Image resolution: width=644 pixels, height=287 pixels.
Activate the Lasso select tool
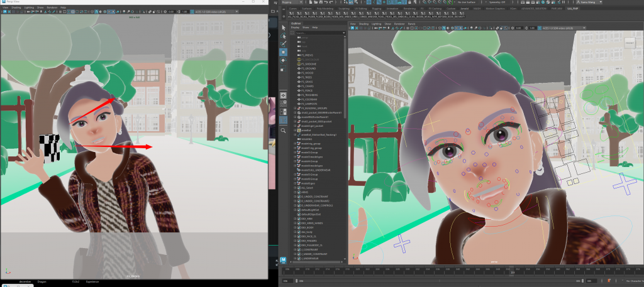(x=284, y=36)
